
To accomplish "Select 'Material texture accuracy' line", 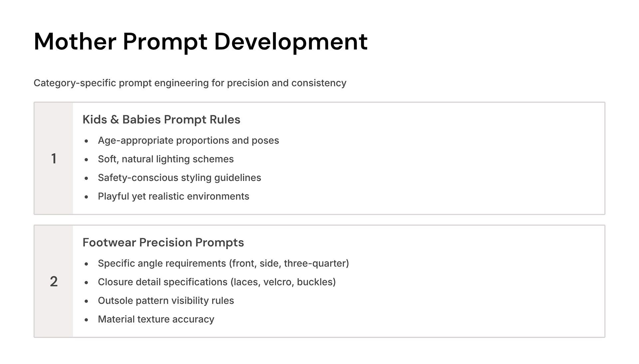I will click(156, 319).
